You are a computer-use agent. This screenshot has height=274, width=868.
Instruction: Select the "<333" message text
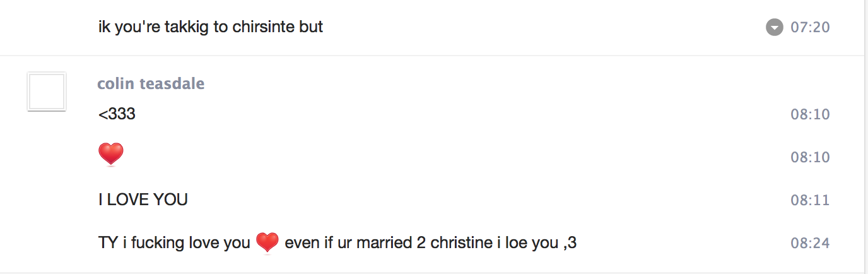117,114
